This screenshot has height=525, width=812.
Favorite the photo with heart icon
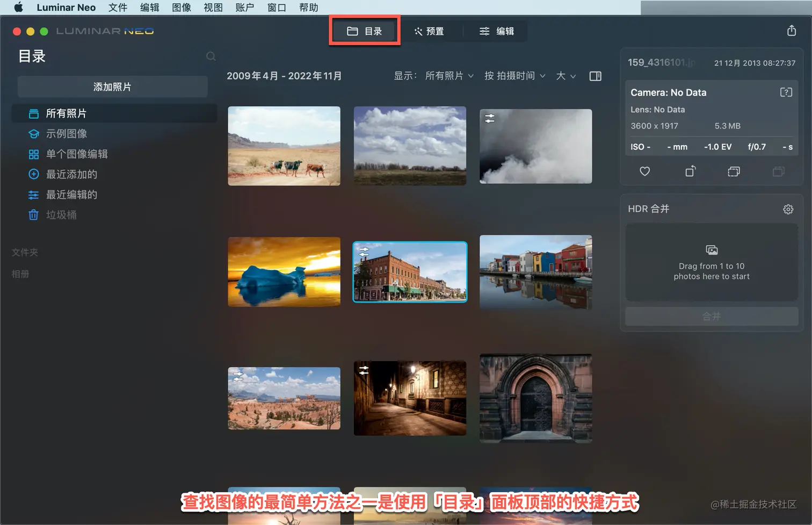pos(645,171)
